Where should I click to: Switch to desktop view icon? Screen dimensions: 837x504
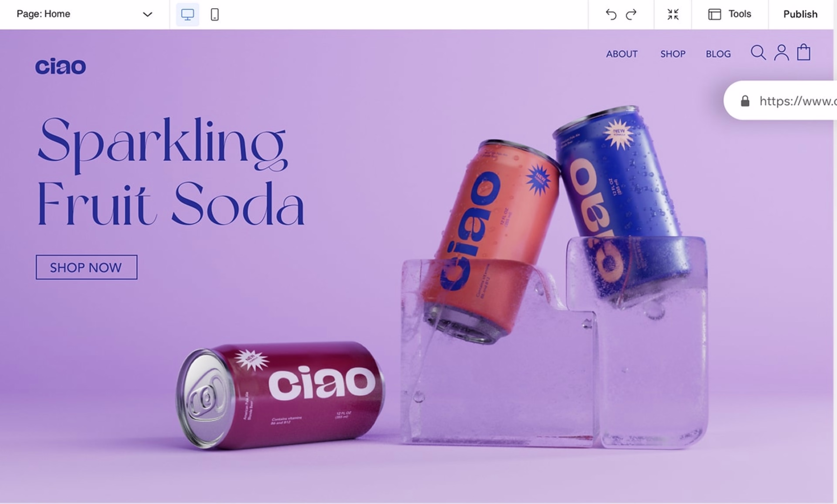pos(187,15)
